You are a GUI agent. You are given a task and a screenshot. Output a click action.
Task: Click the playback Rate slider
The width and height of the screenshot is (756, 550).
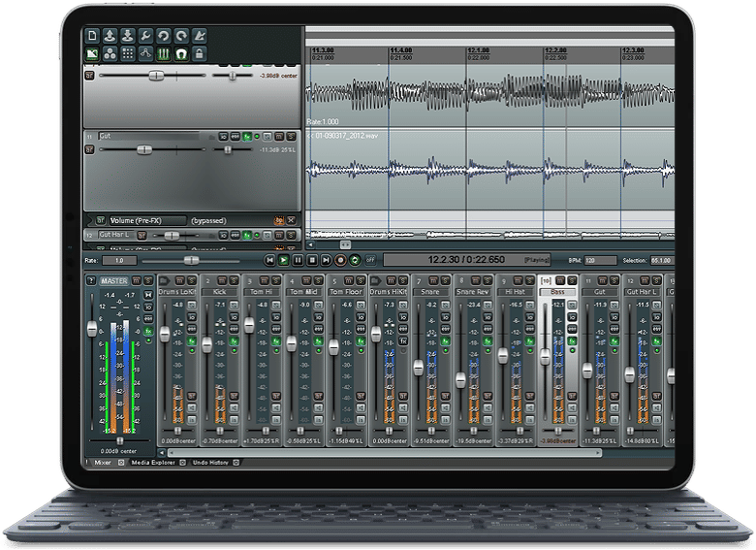191,261
